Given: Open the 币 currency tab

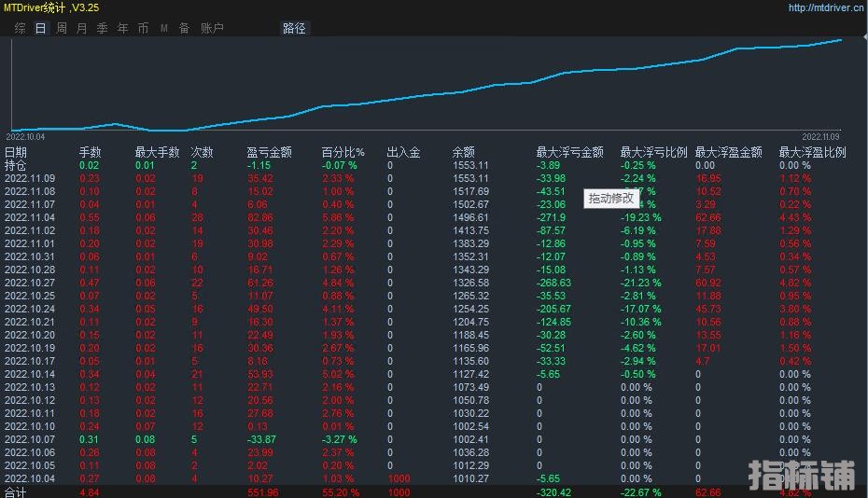Looking at the screenshot, I should click(x=143, y=28).
